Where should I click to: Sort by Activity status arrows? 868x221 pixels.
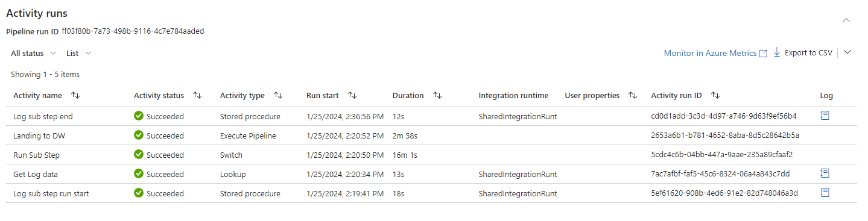pos(197,95)
